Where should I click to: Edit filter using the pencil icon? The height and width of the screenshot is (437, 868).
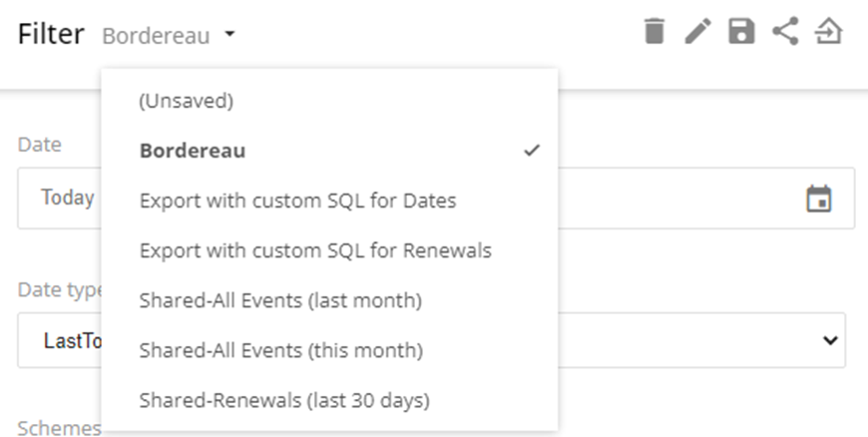click(698, 31)
